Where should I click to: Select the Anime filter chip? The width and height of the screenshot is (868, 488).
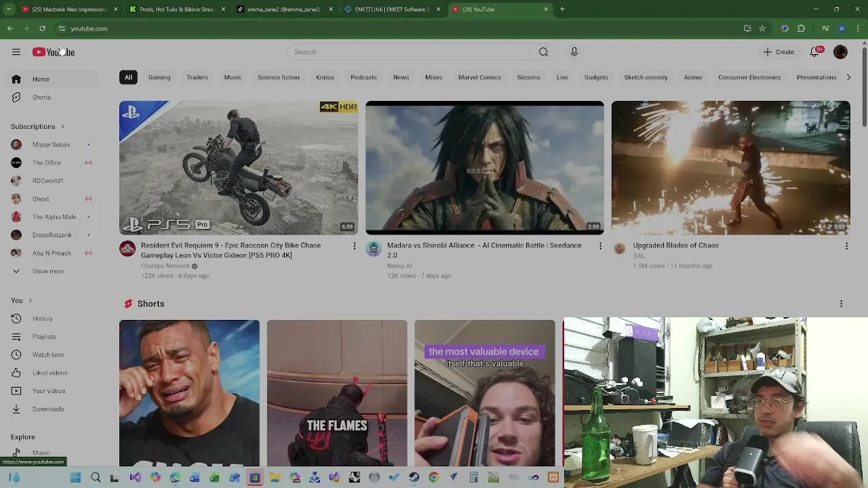[x=693, y=77]
